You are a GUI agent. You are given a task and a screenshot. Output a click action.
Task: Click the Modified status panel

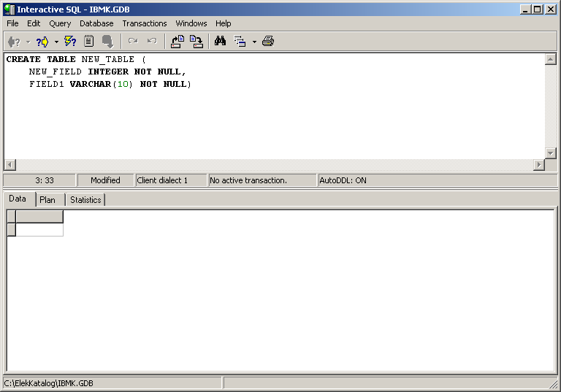pos(105,180)
